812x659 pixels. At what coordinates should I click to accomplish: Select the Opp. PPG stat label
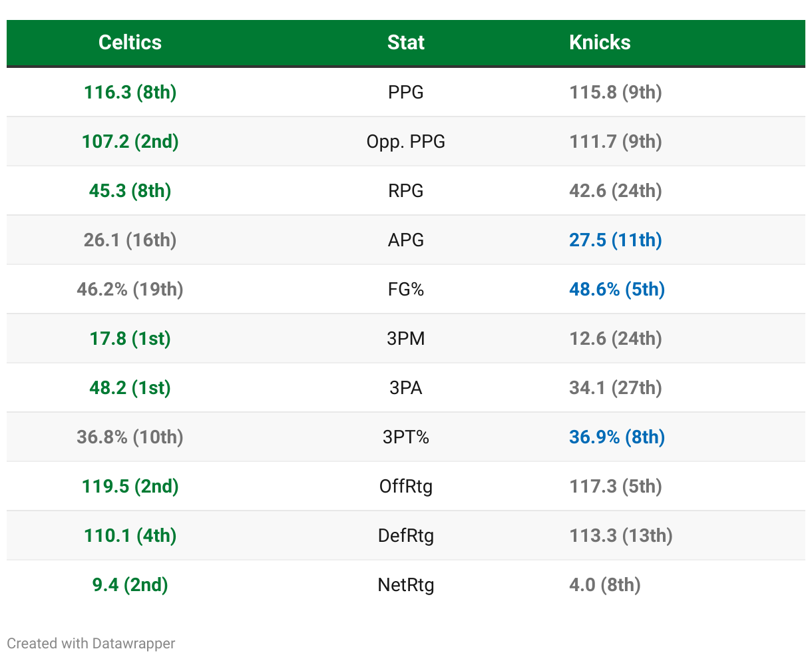[x=405, y=142]
